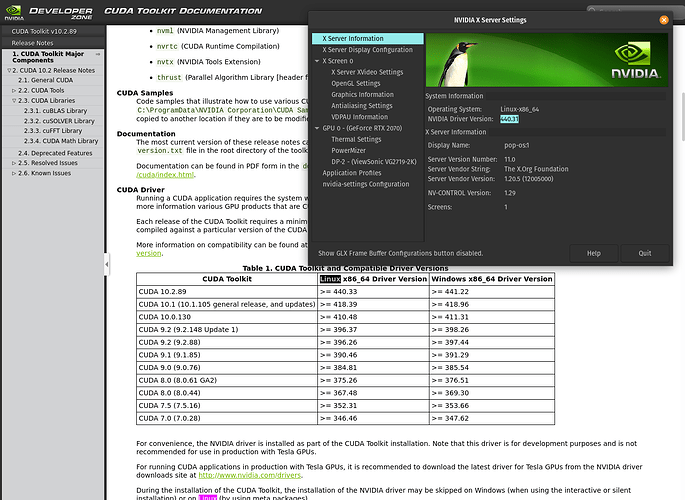Click the Help button in NVIDIA settings

(x=594, y=253)
